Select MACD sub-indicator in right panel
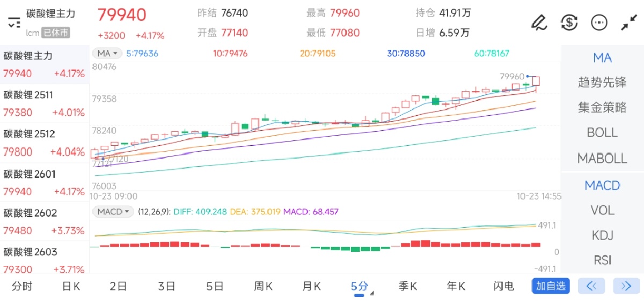The width and height of the screenshot is (644, 306). tap(602, 185)
